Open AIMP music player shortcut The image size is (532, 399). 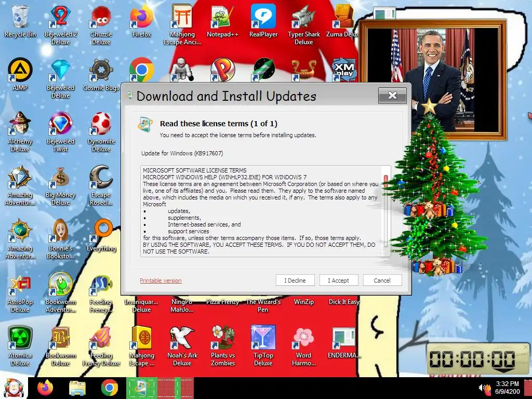pos(20,75)
